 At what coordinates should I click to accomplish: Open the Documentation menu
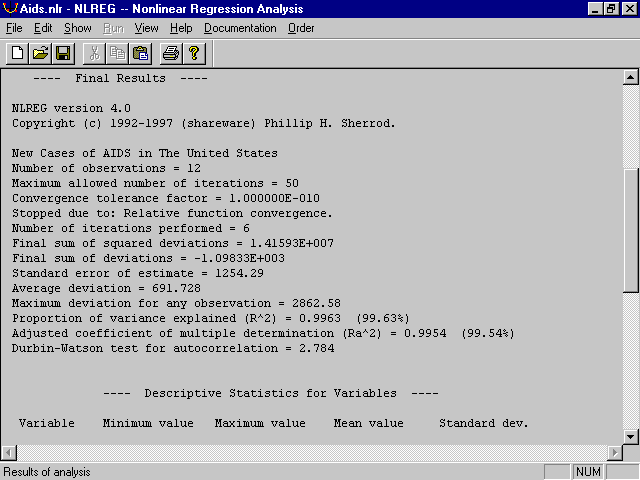pos(240,28)
